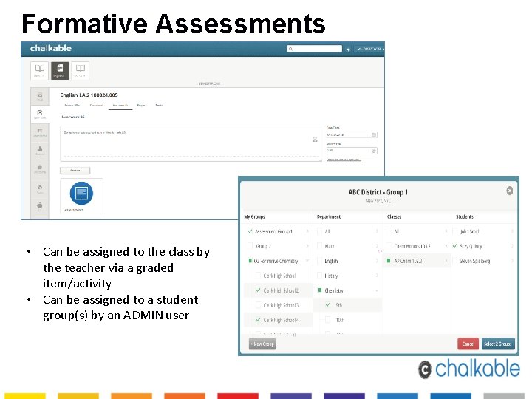Expand Group 2 chevron
The image size is (532, 399).
click(307, 245)
